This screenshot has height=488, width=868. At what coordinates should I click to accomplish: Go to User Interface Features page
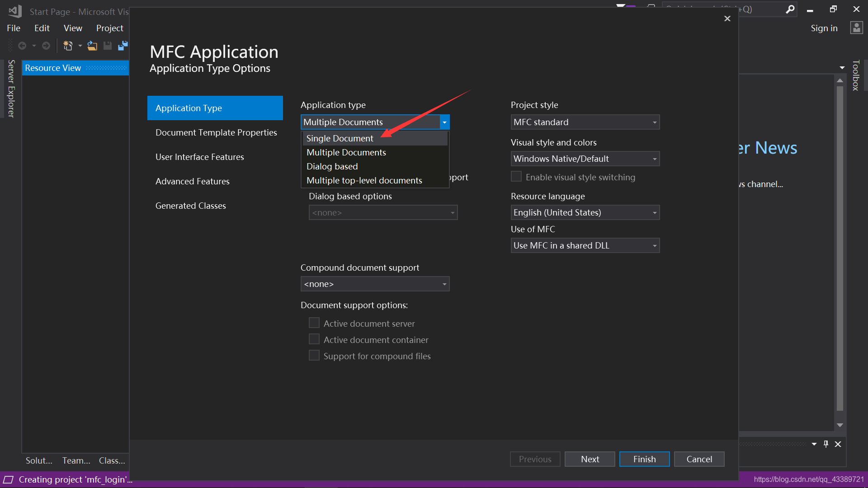coord(215,157)
